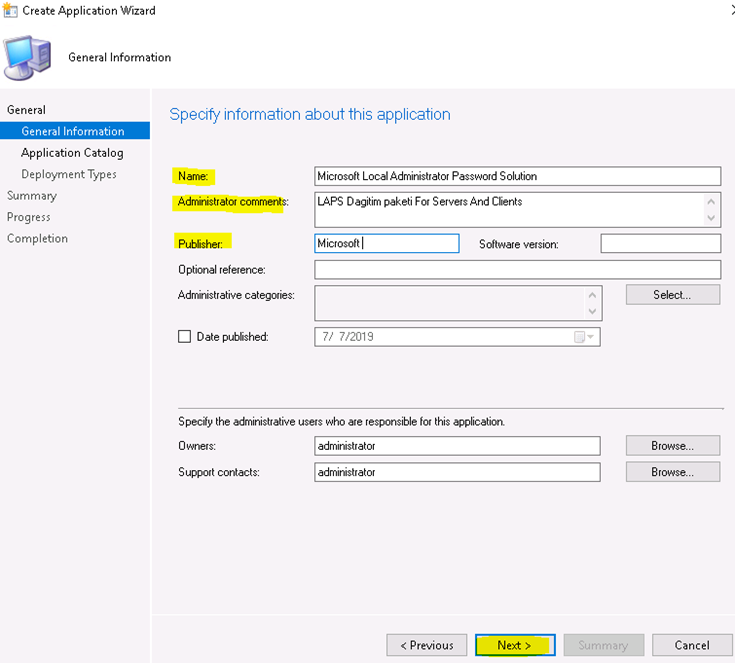The image size is (735, 663).
Task: Click the Support contacts label
Action: [x=219, y=472]
